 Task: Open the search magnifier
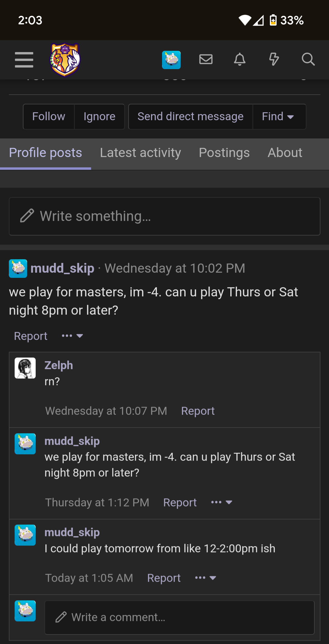click(308, 59)
